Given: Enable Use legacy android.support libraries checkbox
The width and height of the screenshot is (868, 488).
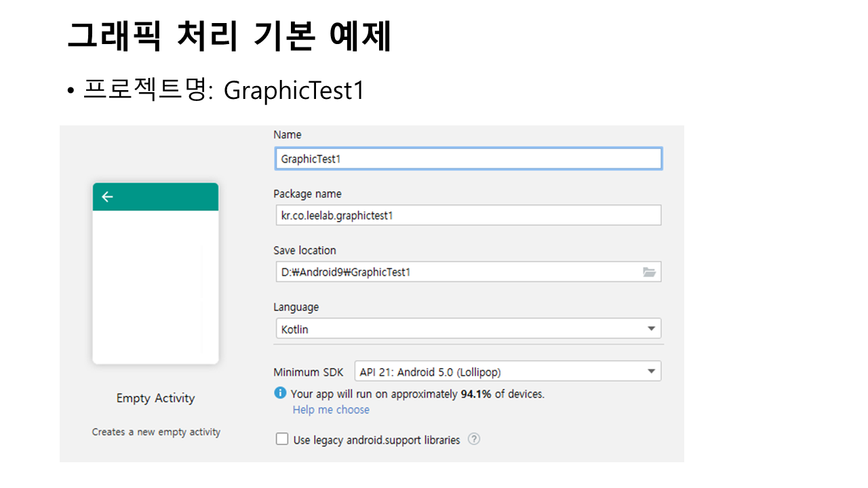Looking at the screenshot, I should pyautogui.click(x=282, y=439).
